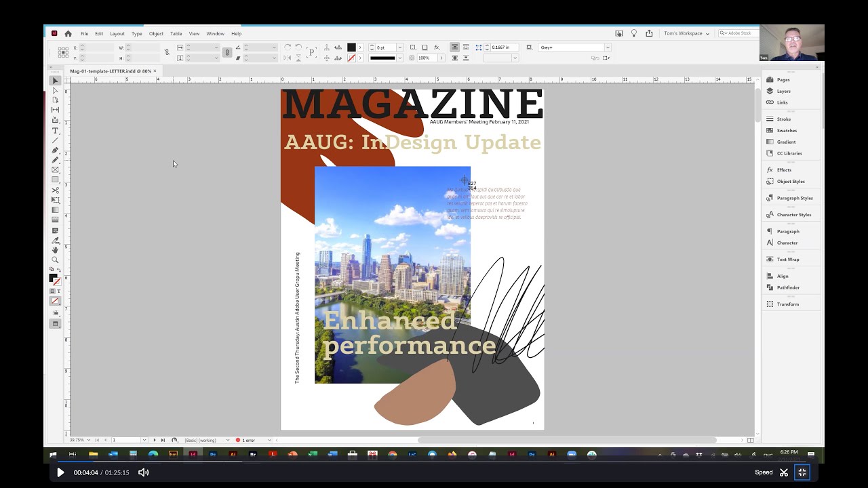Select the Gradient Swatch tool

click(56, 210)
